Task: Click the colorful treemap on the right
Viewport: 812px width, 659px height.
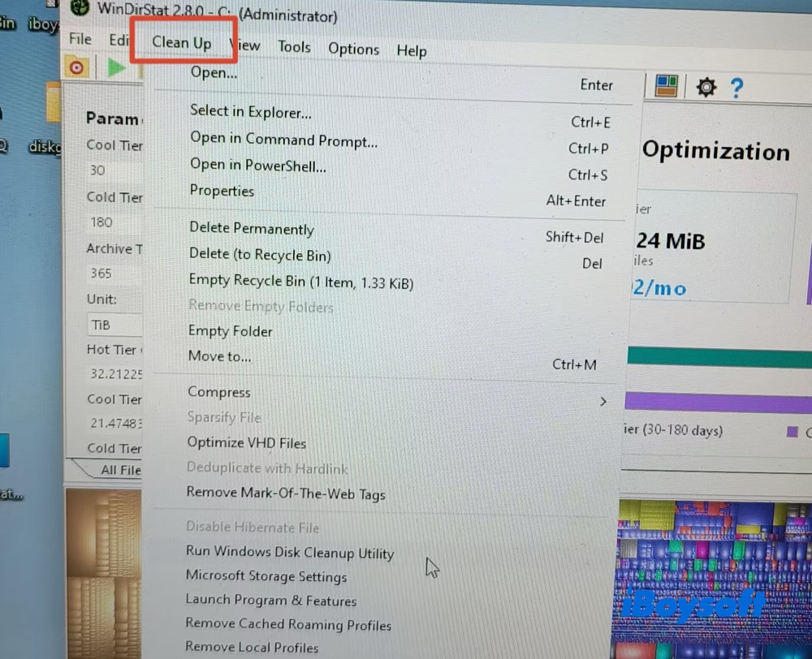Action: point(713,579)
